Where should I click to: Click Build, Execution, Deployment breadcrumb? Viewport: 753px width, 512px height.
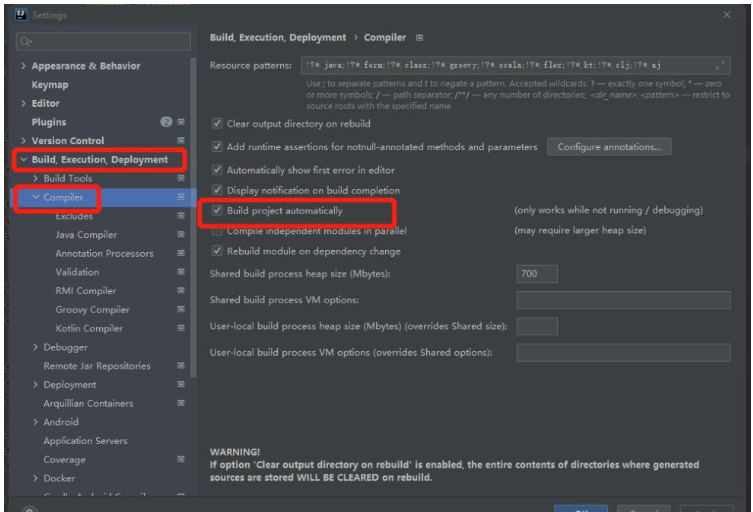pos(278,37)
